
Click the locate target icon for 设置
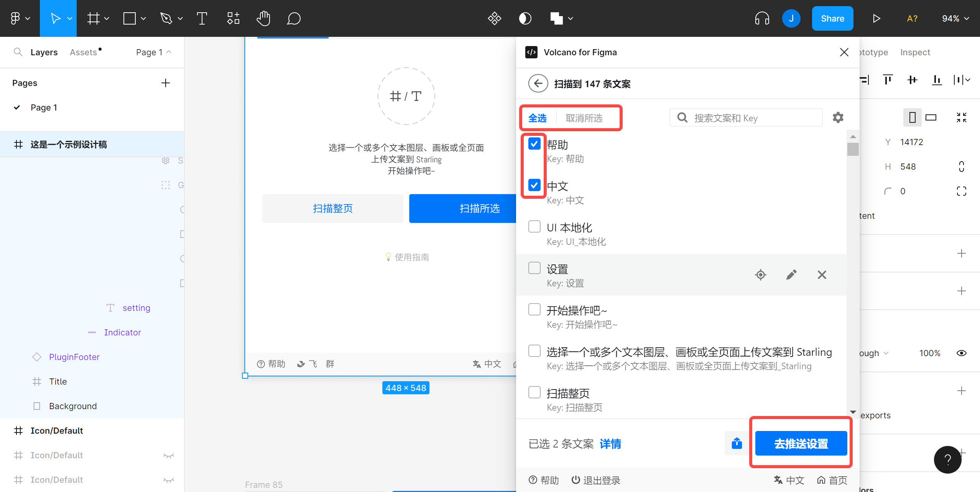pyautogui.click(x=761, y=275)
